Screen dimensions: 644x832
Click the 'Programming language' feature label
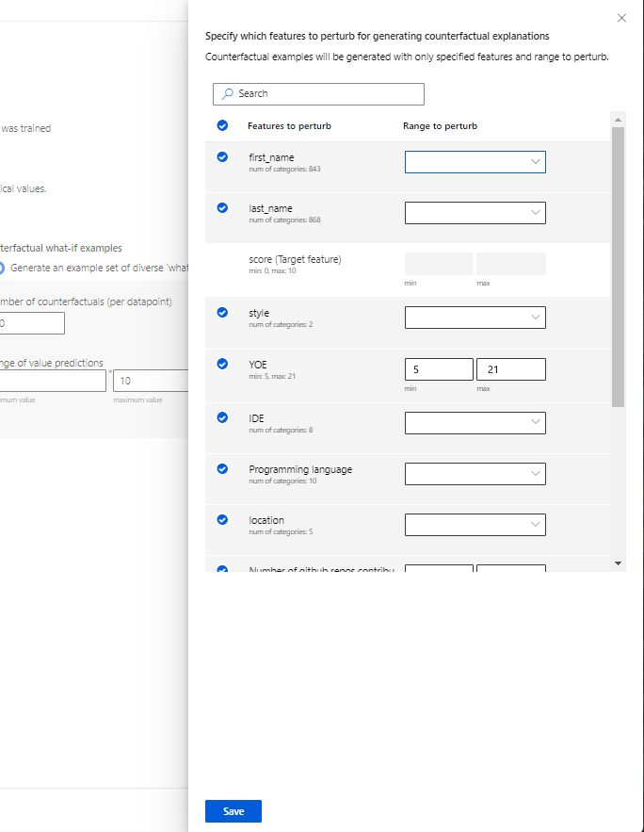pyautogui.click(x=300, y=469)
